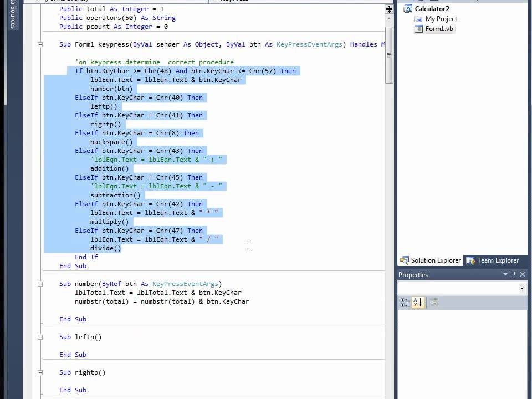The width and height of the screenshot is (532, 399).
Task: Click the 'ElseIf btn.KeyChar = Chr(47) Then' line
Action: (x=139, y=231)
